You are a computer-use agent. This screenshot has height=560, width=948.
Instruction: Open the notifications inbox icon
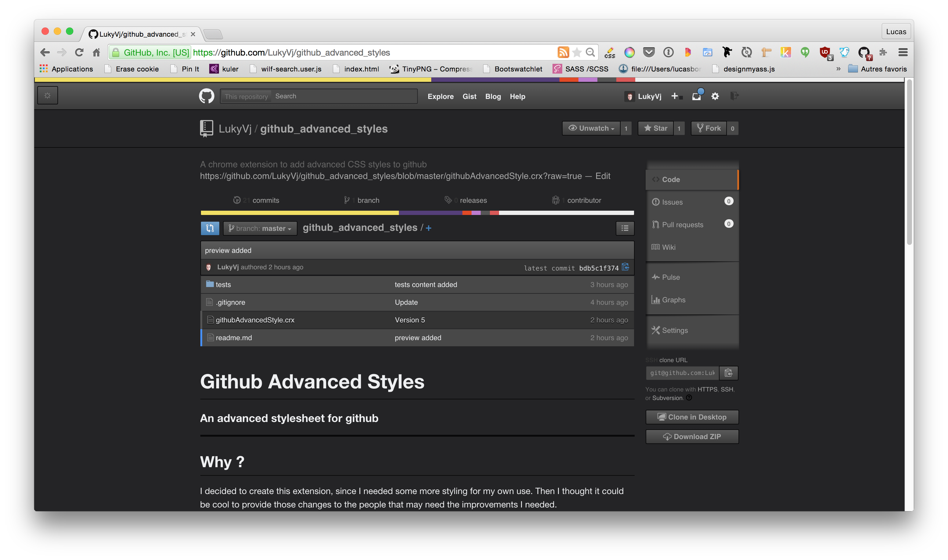tap(697, 96)
